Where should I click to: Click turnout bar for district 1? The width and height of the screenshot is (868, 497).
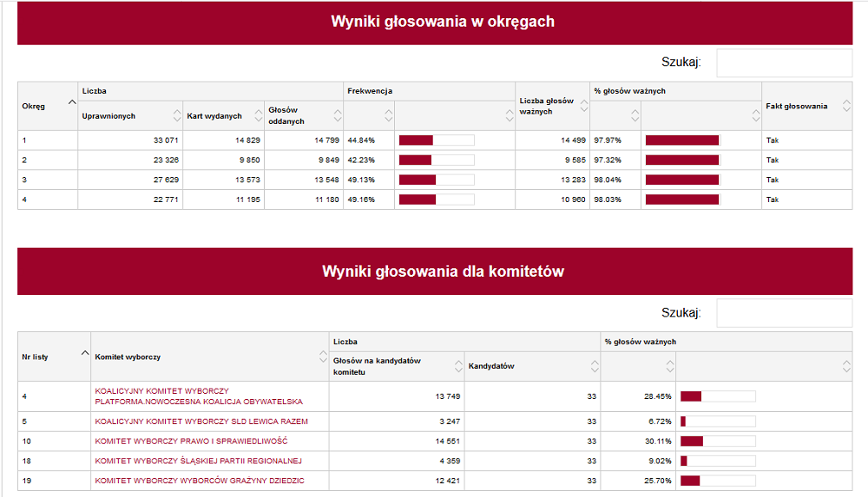click(436, 141)
